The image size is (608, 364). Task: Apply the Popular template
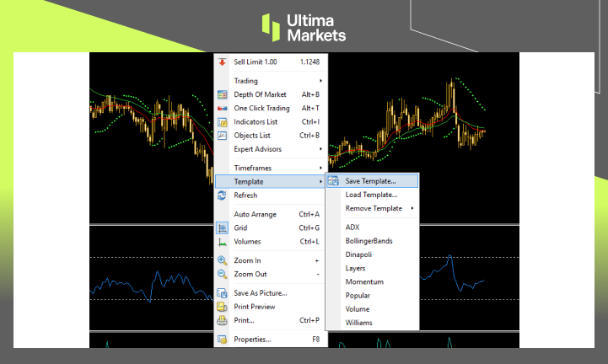click(372, 296)
